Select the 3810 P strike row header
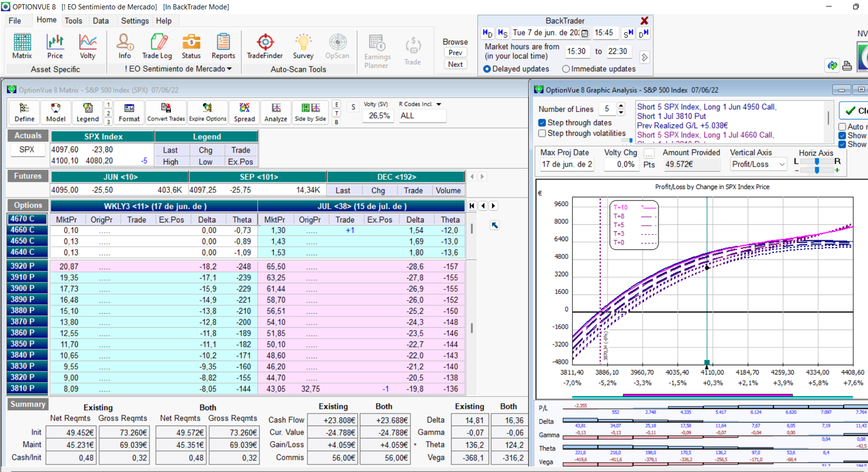The image size is (868, 472). (x=27, y=388)
